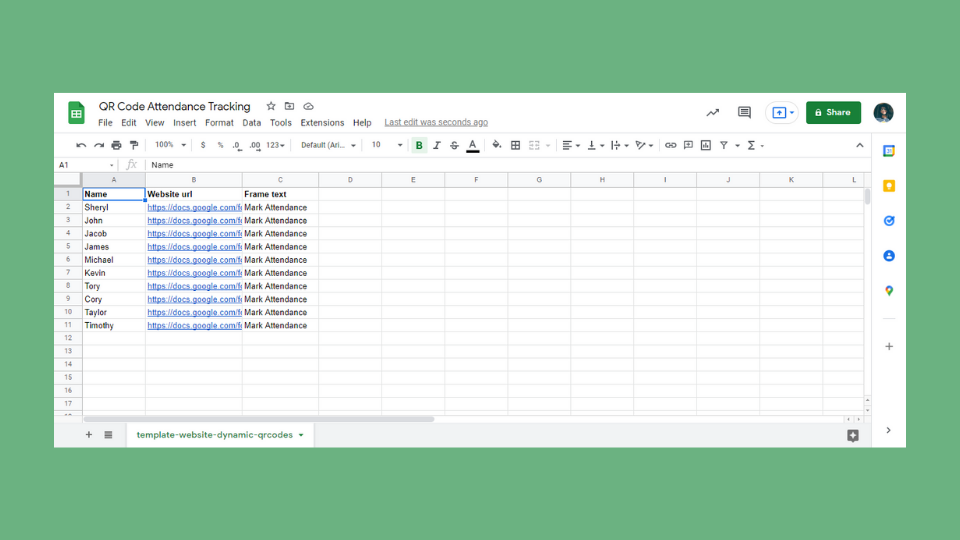Toggle bold formatting
Screen dimensions: 960x540
point(419,146)
